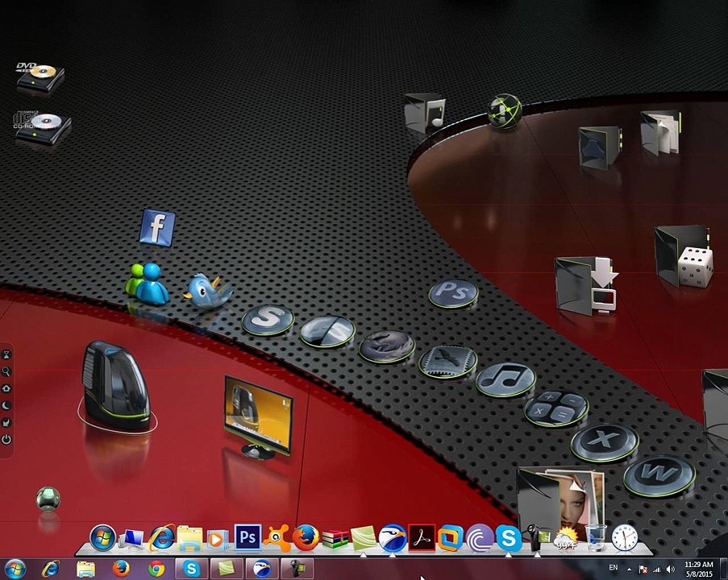Click the bird postage stamp disc icon

[x=447, y=362]
